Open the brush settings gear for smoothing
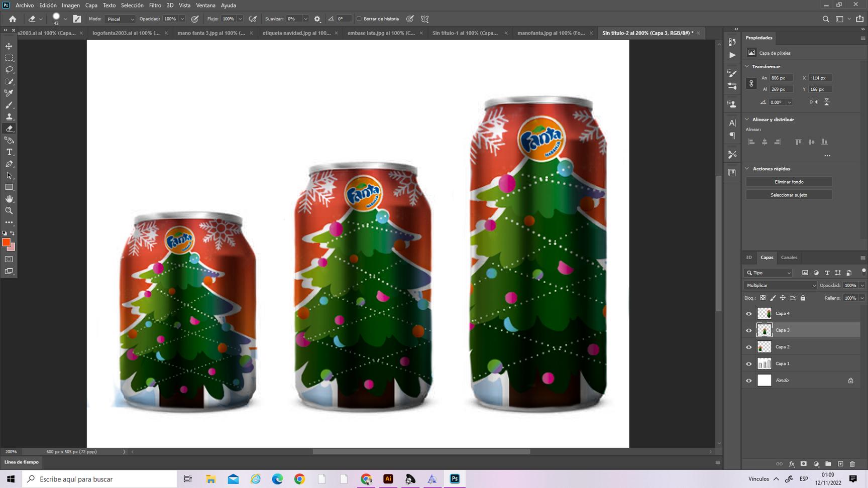 tap(317, 19)
